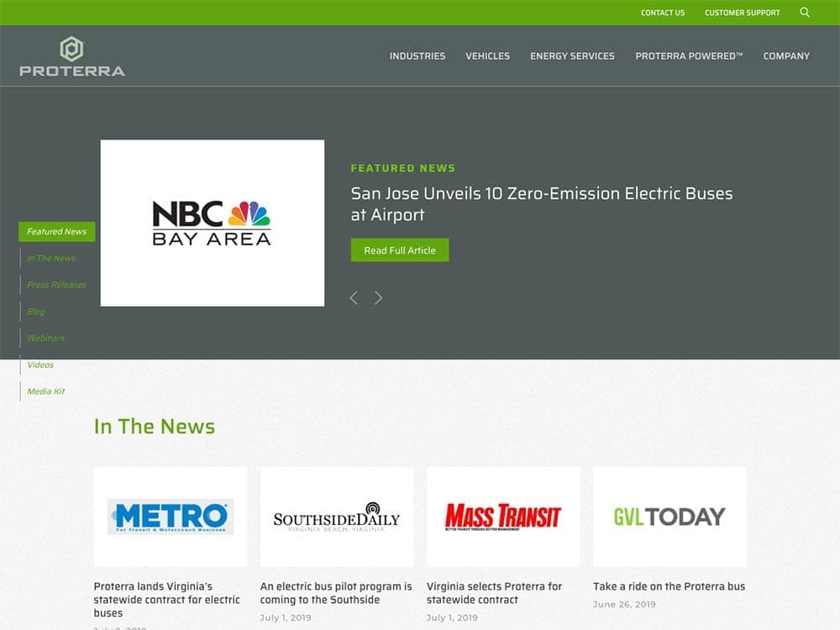Image resolution: width=840 pixels, height=630 pixels.
Task: Click the 'In The News' section heading
Action: tap(155, 427)
